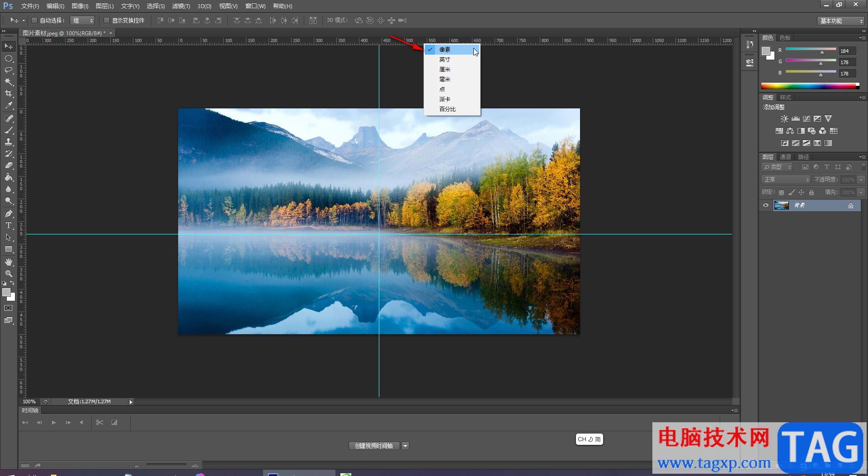The width and height of the screenshot is (868, 476).
Task: Click the 创建视频时间轴 button
Action: (374, 446)
